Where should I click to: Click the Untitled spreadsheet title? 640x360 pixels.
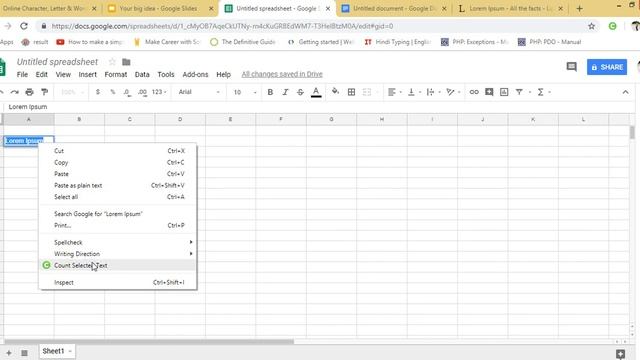click(58, 62)
